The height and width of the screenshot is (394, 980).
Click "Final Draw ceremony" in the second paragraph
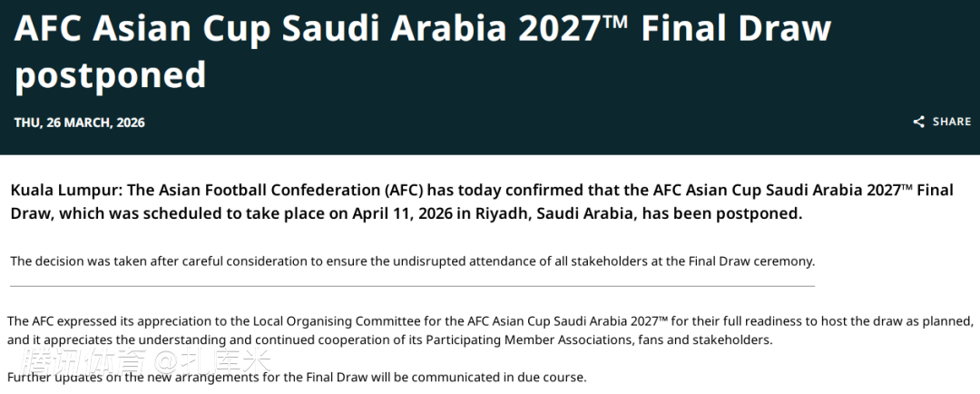pos(752,261)
